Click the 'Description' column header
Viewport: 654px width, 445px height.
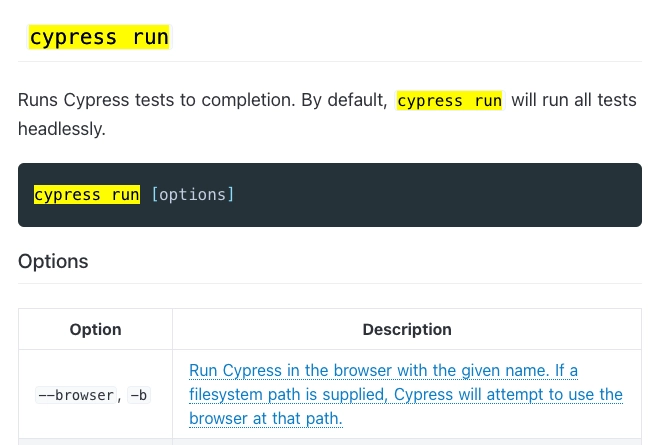pyautogui.click(x=407, y=329)
